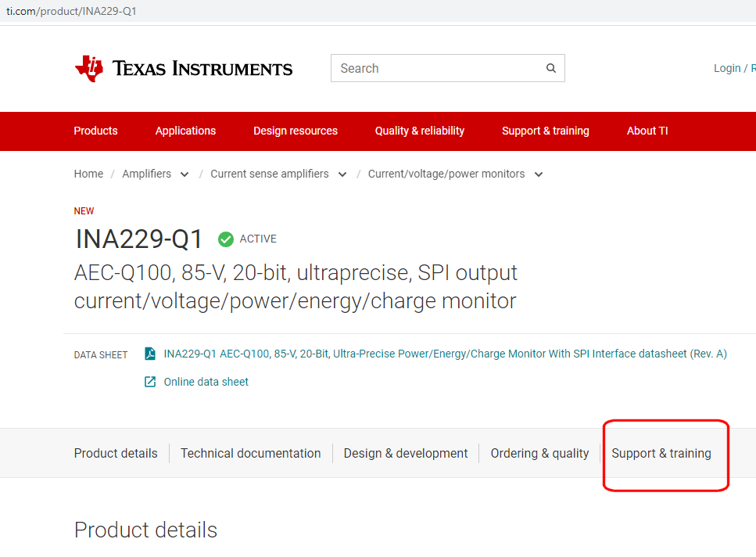The height and width of the screenshot is (557, 756).
Task: Select the Design & development tab
Action: point(406,453)
